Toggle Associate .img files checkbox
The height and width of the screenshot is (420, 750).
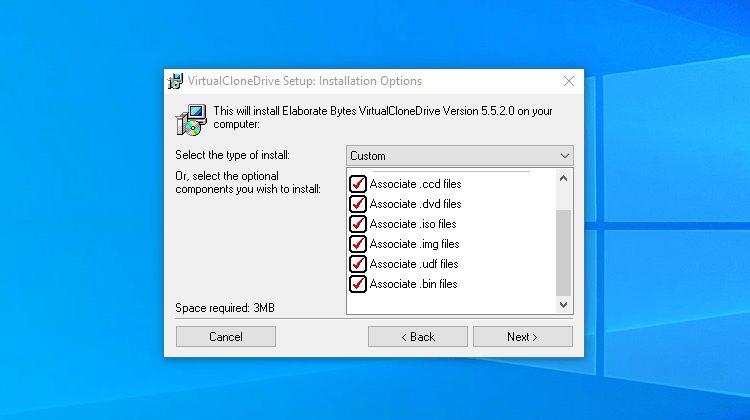358,244
